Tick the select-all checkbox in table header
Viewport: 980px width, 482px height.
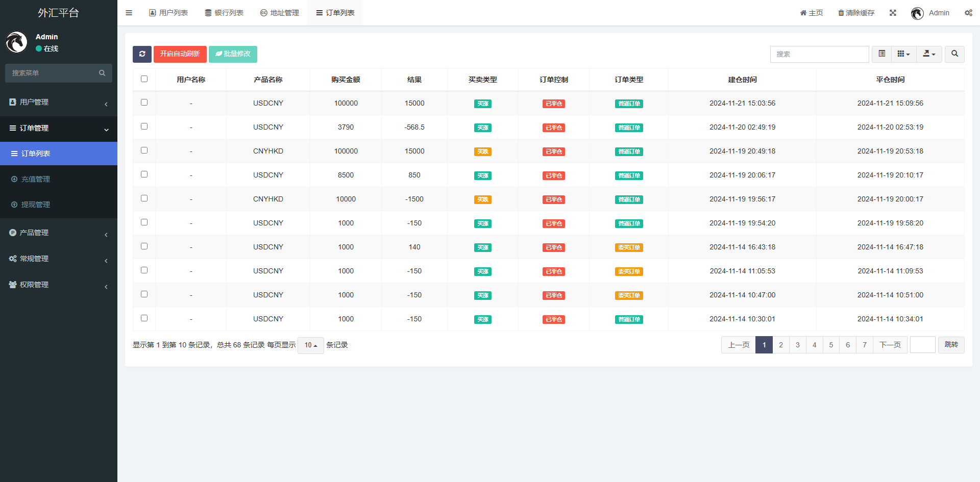tap(144, 79)
